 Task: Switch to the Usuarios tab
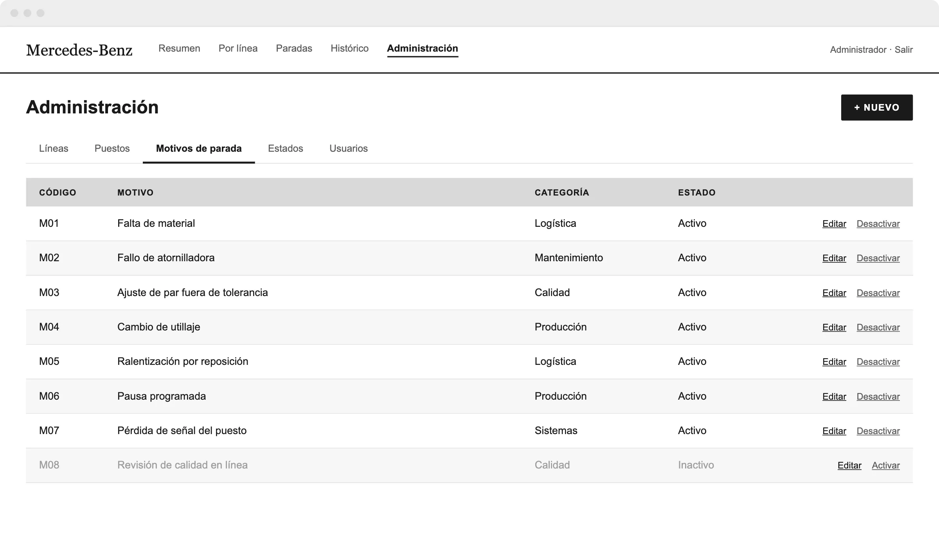(349, 149)
